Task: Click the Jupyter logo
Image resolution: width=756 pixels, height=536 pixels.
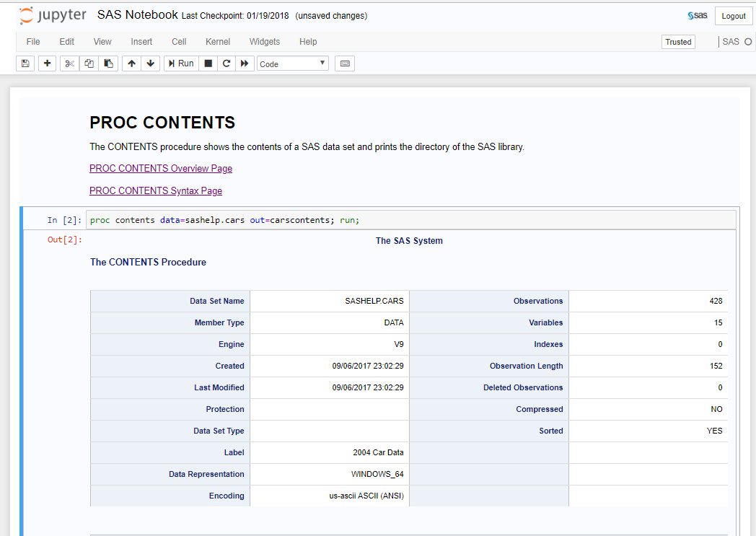Action: [50, 14]
